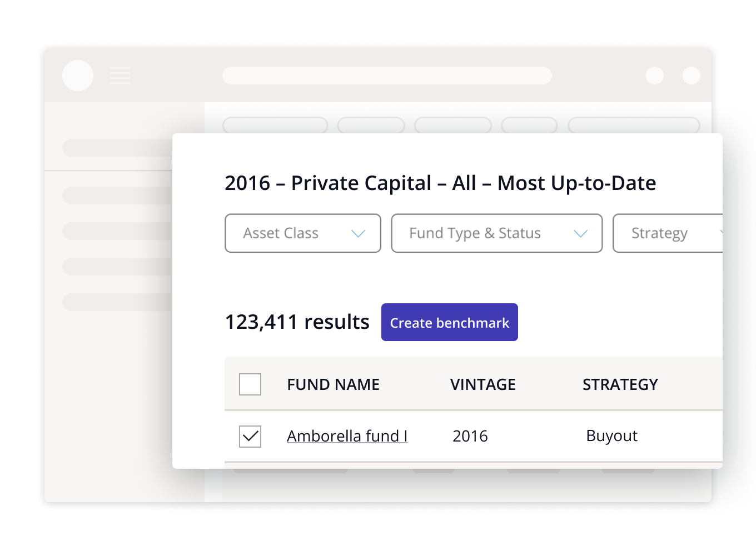The width and height of the screenshot is (756, 551).
Task: Click the 123,411 results label
Action: tap(297, 322)
